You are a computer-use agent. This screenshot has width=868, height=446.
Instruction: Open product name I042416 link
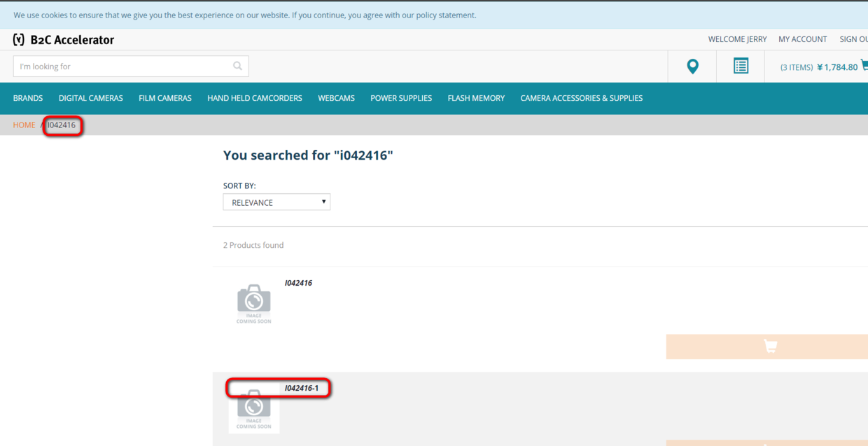[298, 283]
